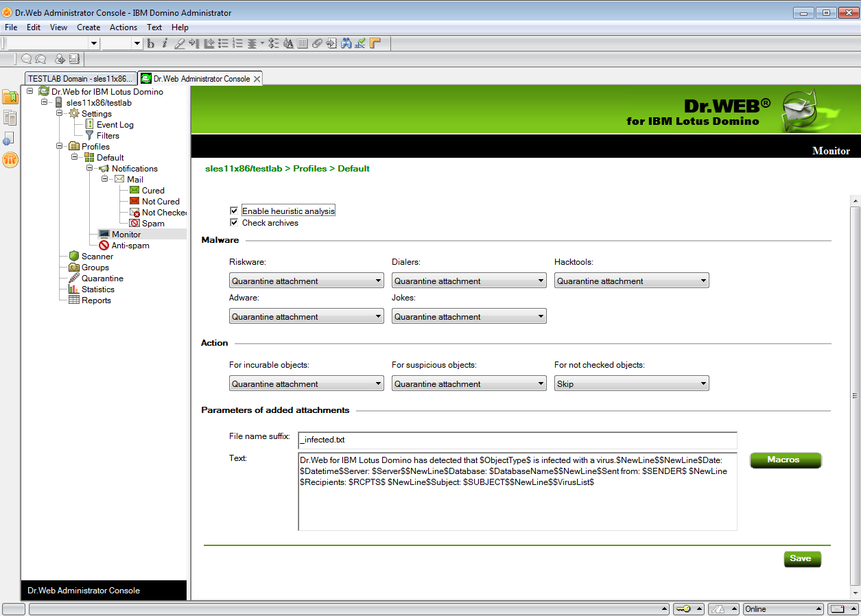Toggle Enable heuristic analysis checkbox
The width and height of the screenshot is (861, 616).
tap(234, 211)
